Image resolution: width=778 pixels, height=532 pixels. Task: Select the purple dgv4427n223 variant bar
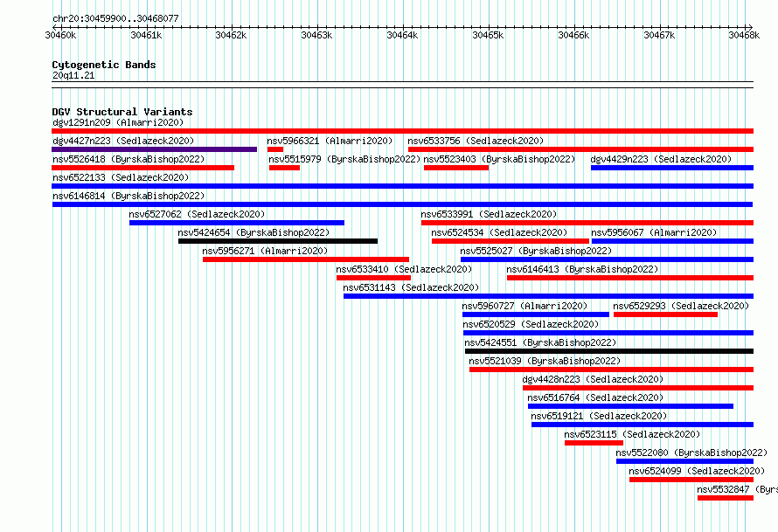pos(155,149)
